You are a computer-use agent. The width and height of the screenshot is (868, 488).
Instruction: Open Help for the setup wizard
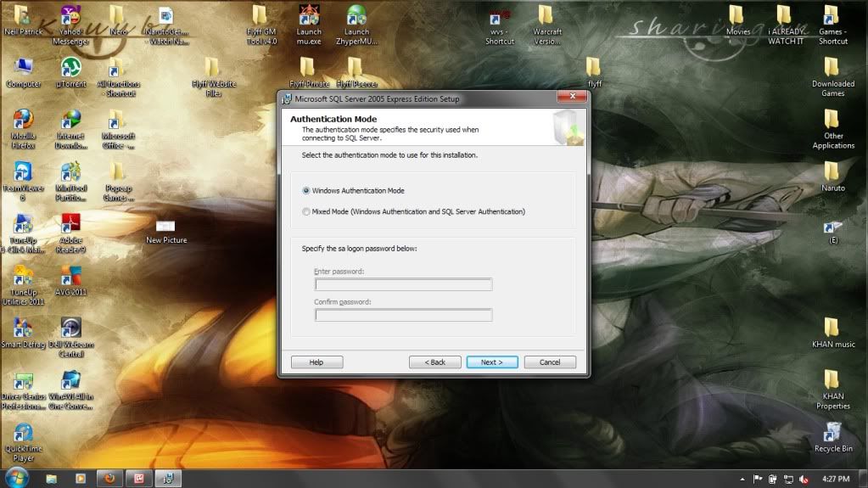point(316,362)
